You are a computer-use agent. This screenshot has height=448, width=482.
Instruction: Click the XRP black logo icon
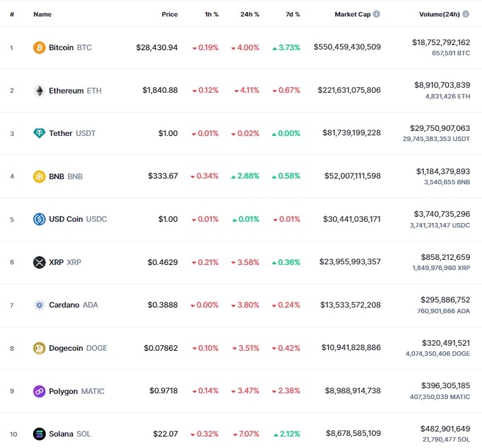39,262
